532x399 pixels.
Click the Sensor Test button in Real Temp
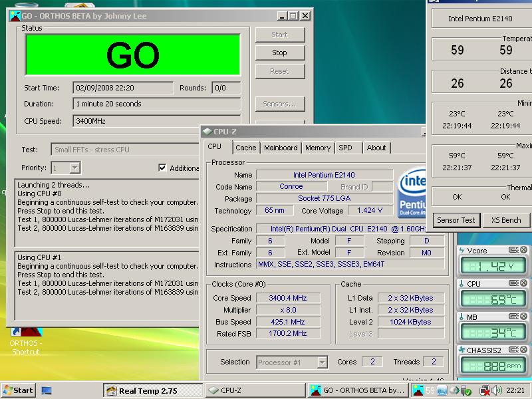pos(456,220)
